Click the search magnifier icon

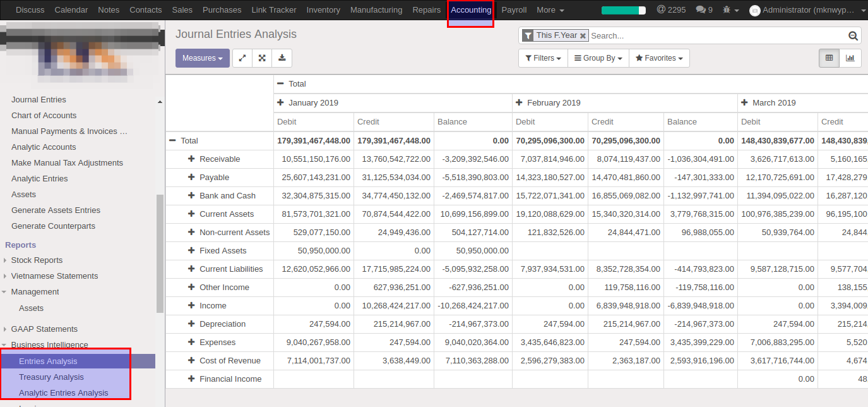click(853, 35)
